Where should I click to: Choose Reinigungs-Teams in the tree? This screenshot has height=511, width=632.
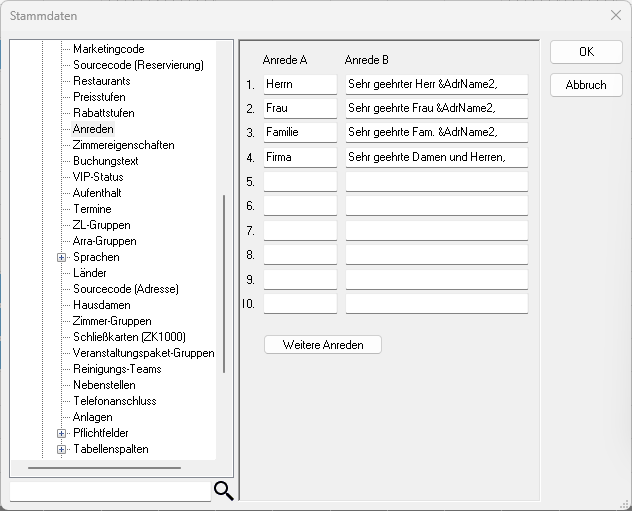(117, 369)
